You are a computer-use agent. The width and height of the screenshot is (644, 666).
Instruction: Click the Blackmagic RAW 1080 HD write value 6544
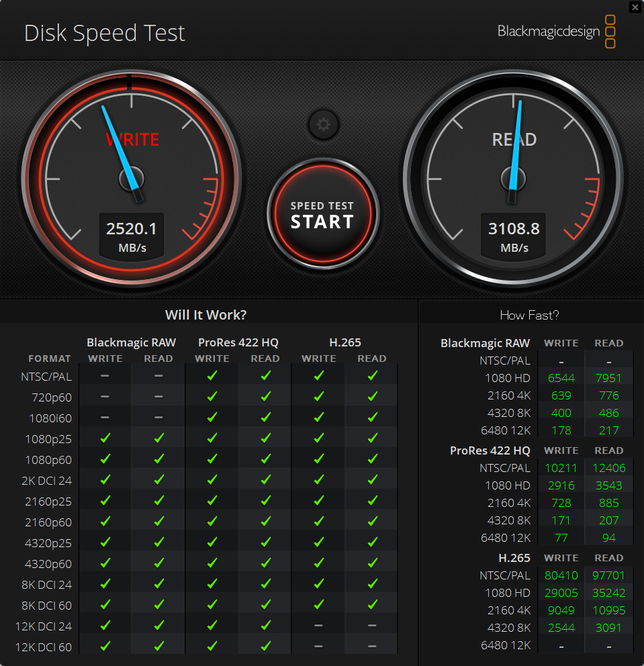point(561,377)
